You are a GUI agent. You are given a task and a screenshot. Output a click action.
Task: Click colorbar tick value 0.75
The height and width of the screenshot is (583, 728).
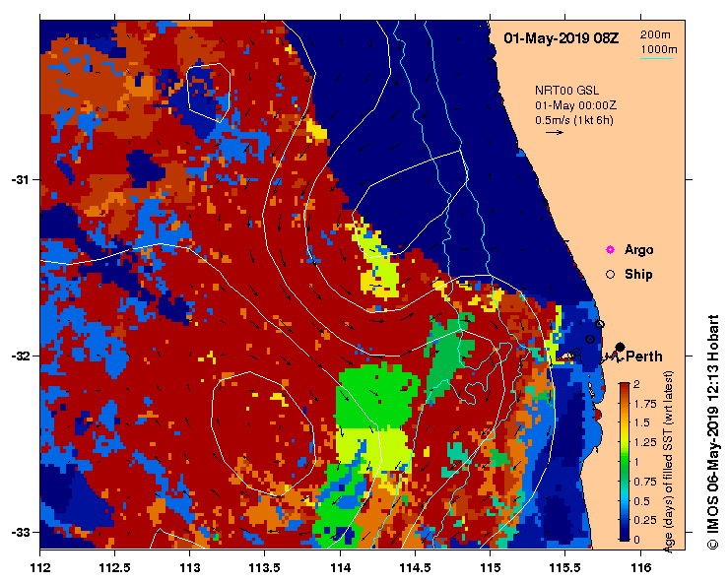(x=645, y=482)
